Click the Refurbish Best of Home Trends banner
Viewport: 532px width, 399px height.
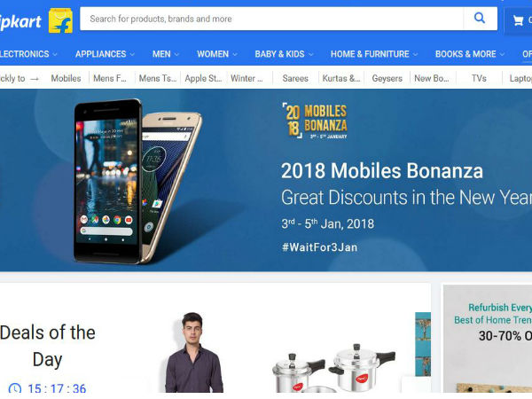pyautogui.click(x=488, y=339)
